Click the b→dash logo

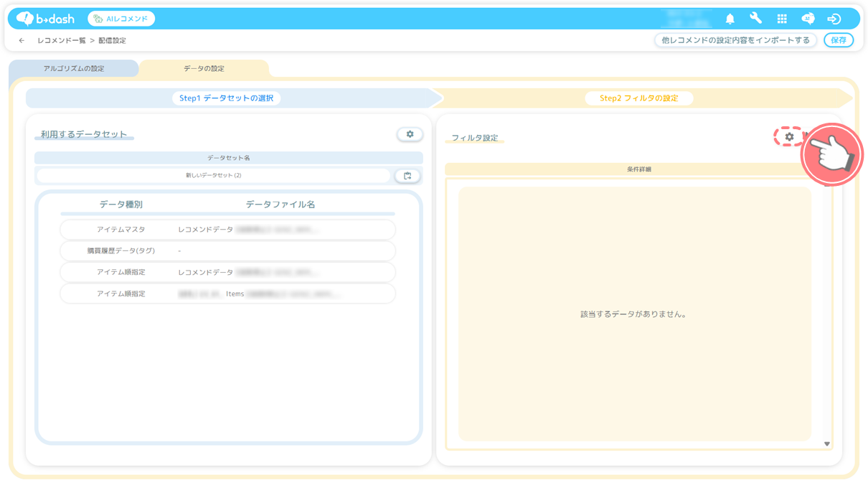[x=46, y=19]
